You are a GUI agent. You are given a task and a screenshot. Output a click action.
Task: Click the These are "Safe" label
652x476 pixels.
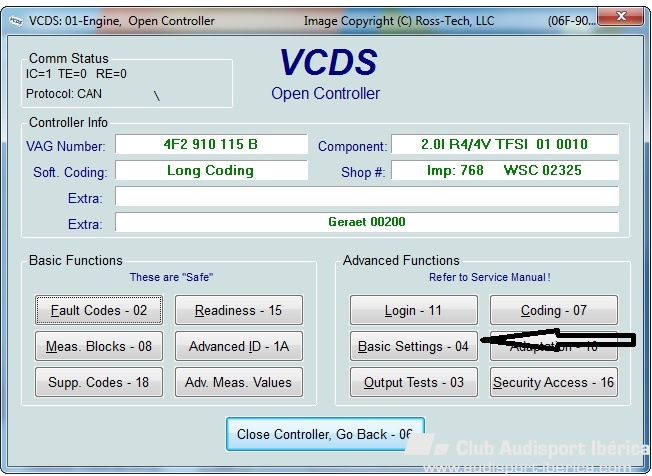point(171,277)
